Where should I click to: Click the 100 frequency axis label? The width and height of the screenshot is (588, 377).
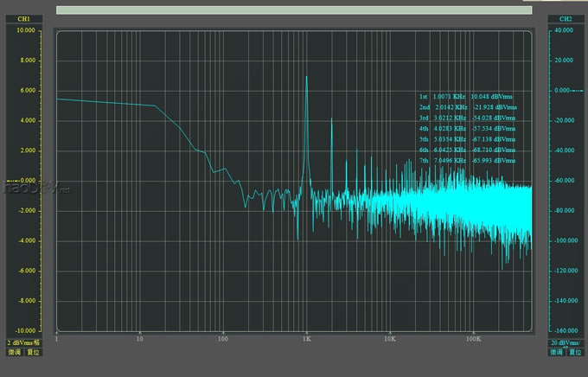(223, 338)
